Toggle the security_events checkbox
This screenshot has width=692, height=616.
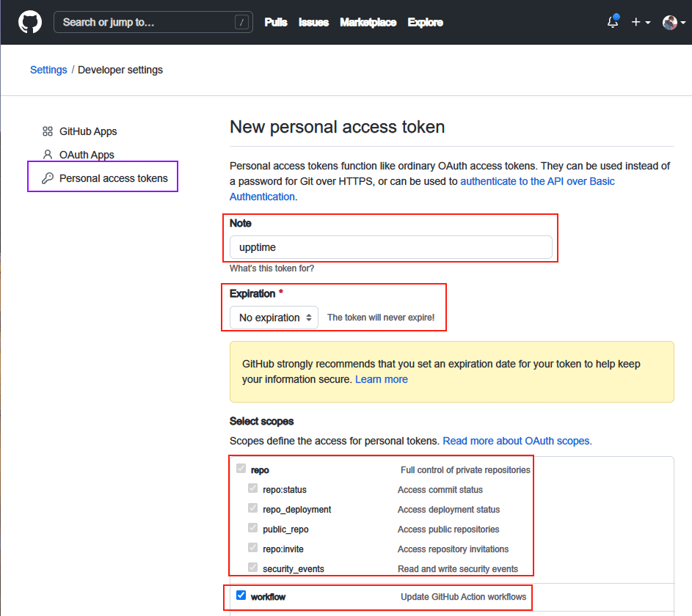coord(253,567)
